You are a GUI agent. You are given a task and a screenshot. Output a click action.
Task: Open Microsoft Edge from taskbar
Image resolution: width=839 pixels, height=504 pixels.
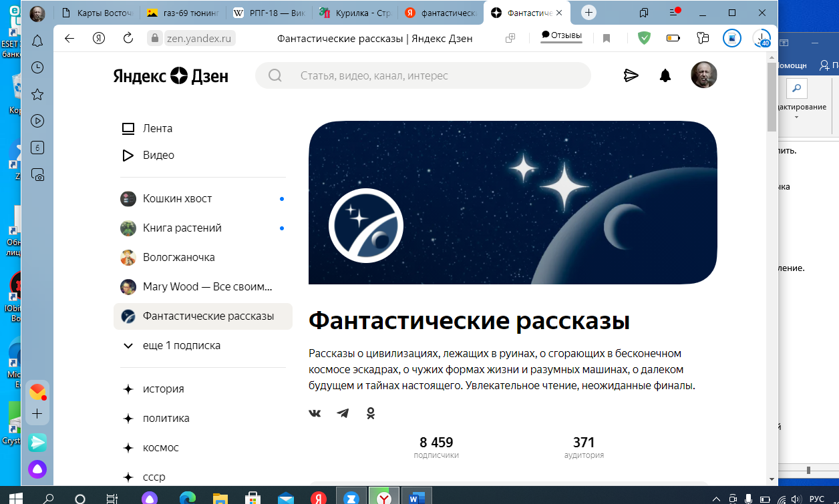pyautogui.click(x=188, y=499)
